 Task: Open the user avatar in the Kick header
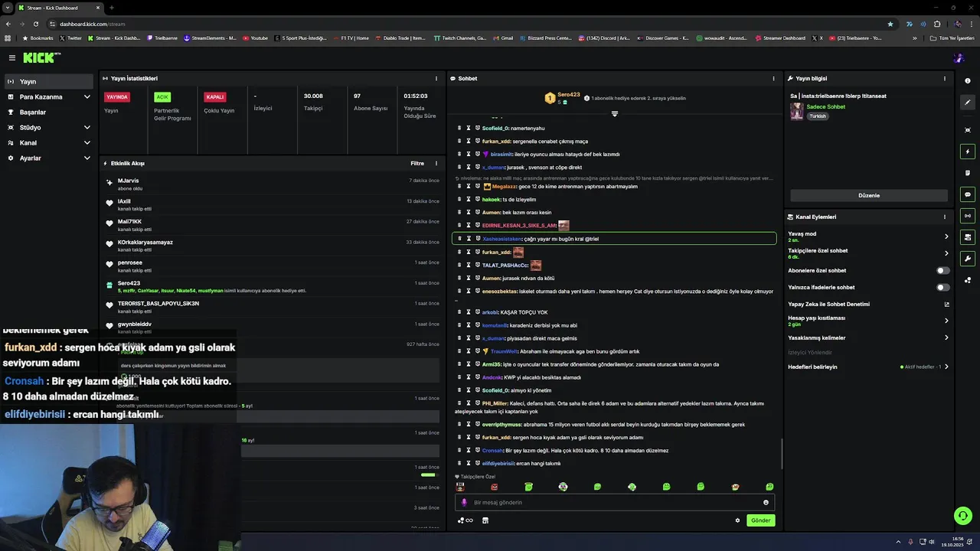[959, 58]
